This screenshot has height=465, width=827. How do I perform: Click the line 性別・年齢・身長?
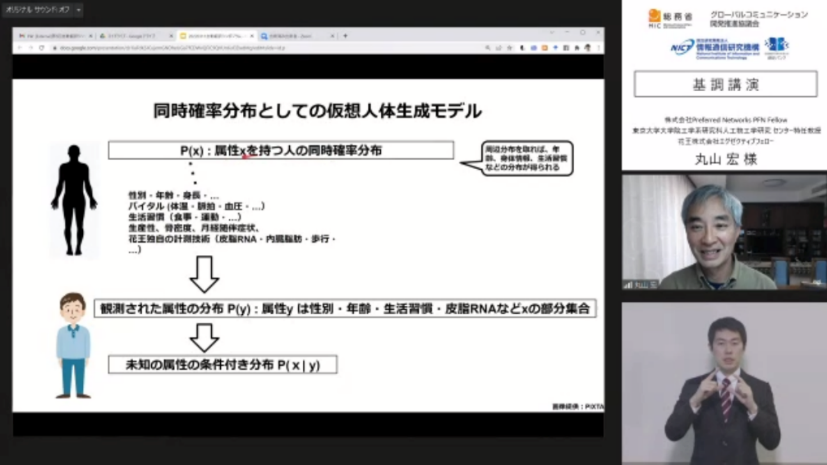174,196
